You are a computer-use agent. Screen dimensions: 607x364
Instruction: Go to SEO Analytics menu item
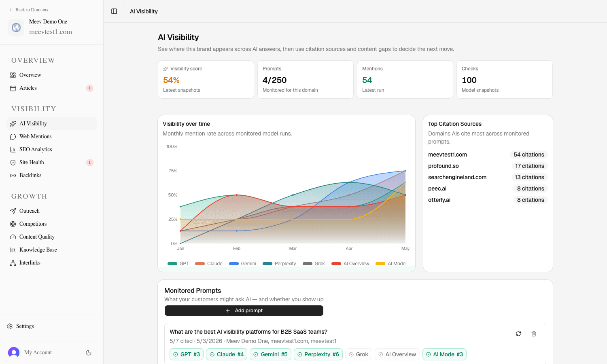click(x=52, y=150)
